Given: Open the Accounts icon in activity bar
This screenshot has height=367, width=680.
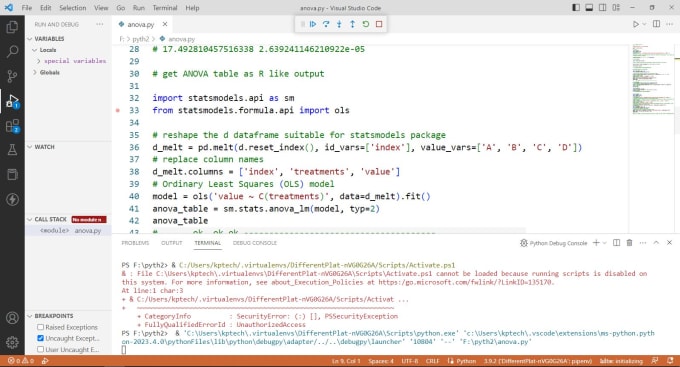Looking at the screenshot, I should (12, 318).
